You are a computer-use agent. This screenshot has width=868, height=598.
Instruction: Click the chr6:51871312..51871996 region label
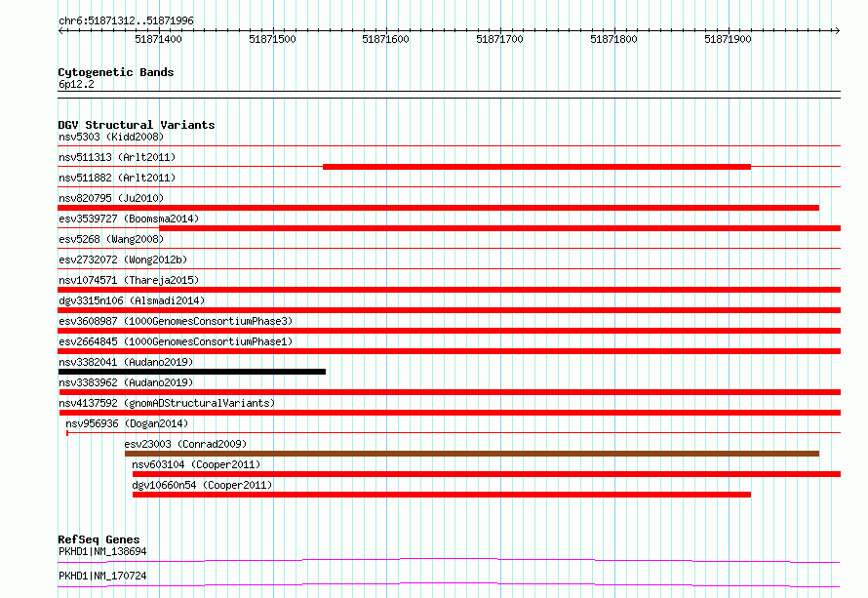[126, 20]
